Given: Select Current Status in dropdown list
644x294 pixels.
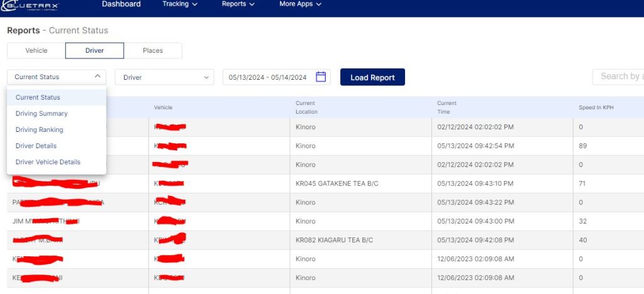Looking at the screenshot, I should (38, 97).
